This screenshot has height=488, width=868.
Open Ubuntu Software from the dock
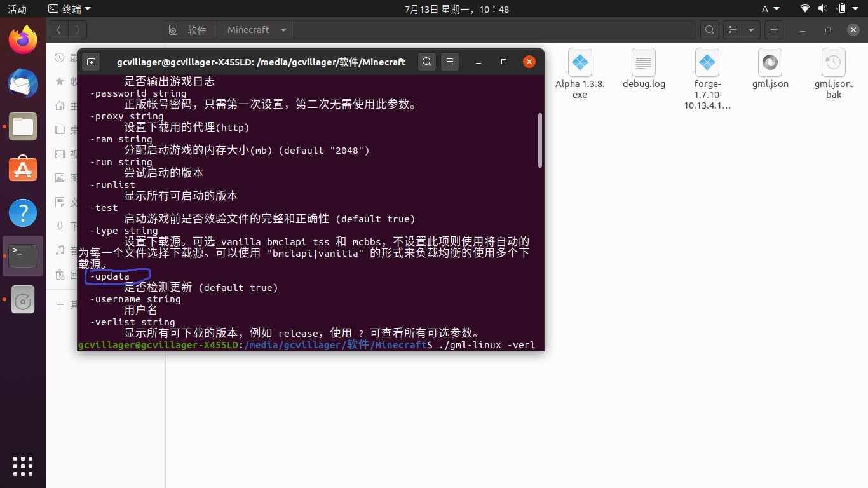pos(23,170)
